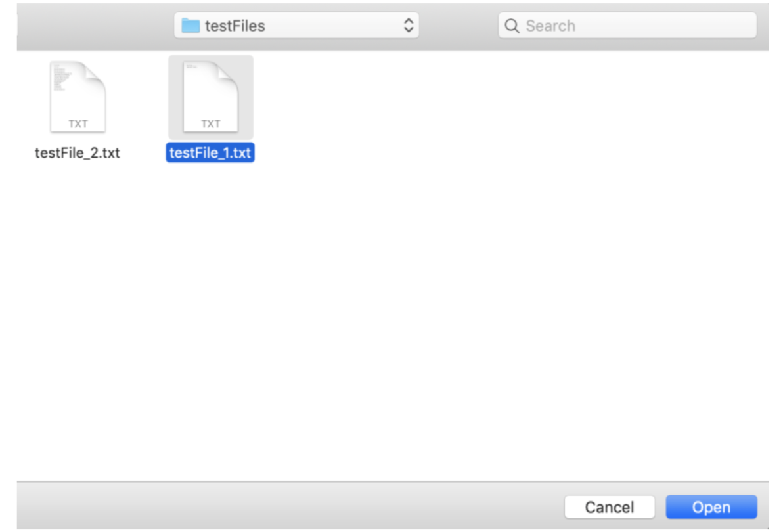Click the testFile_2.txt filename label
The height and width of the screenshot is (532, 783).
pos(78,152)
